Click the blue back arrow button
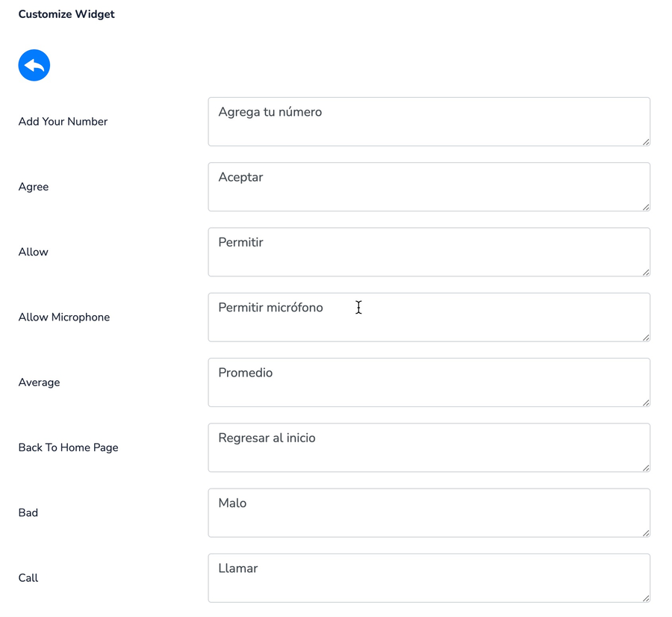Viewport: 672px width, 617px height. [34, 66]
